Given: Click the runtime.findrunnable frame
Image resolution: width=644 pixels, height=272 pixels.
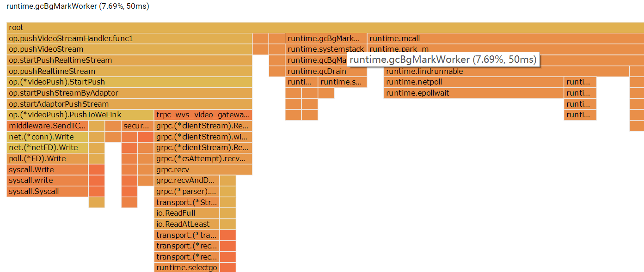Looking at the screenshot, I should [506, 72].
